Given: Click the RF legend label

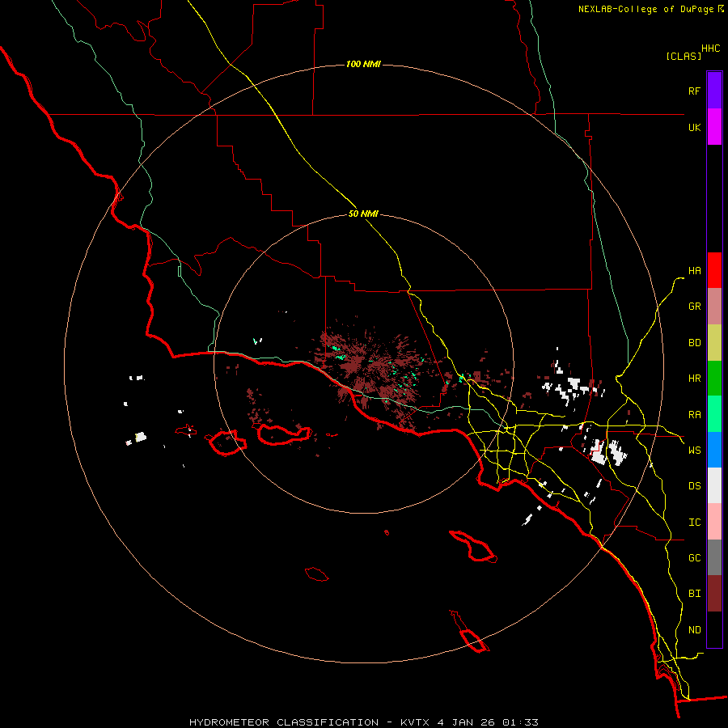Looking at the screenshot, I should point(694,91).
